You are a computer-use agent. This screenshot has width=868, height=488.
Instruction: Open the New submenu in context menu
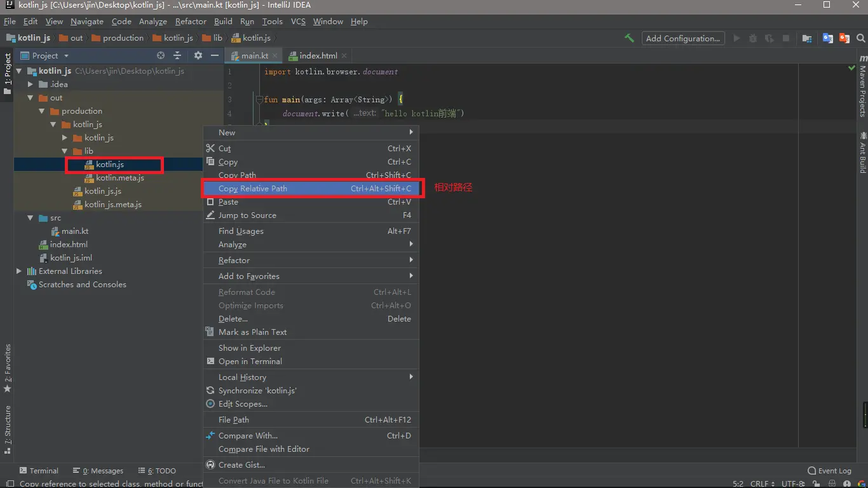(311, 132)
